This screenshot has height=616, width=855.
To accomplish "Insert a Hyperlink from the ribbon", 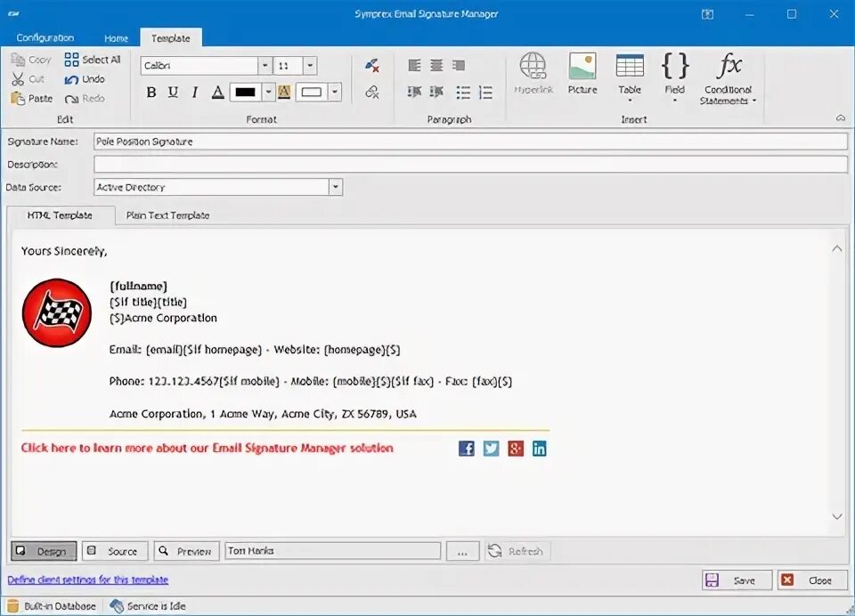I will point(533,74).
